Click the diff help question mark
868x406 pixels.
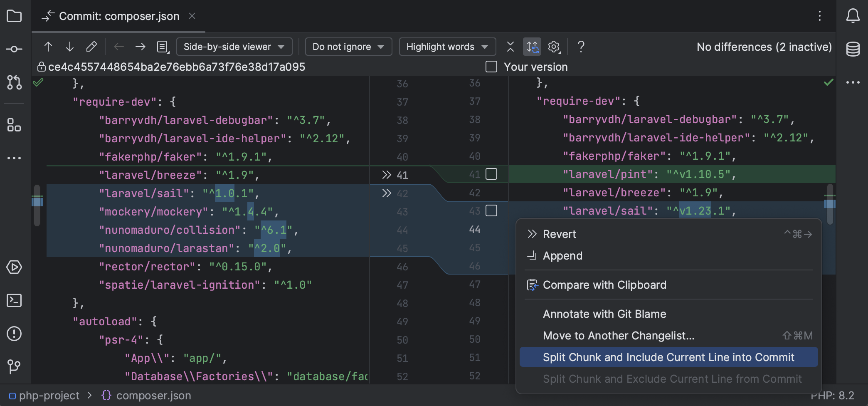coord(581,47)
